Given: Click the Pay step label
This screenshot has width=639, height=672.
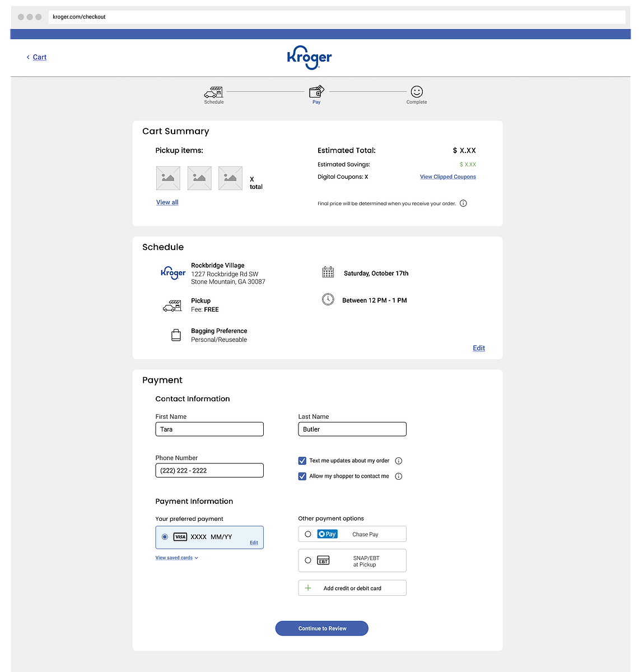Looking at the screenshot, I should coord(316,102).
